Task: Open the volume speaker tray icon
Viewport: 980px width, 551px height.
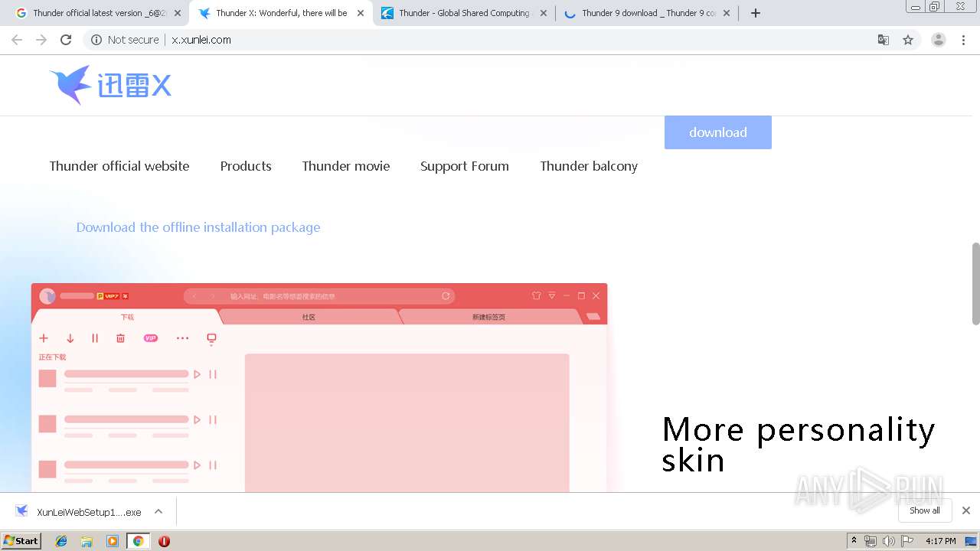Action: coord(888,541)
